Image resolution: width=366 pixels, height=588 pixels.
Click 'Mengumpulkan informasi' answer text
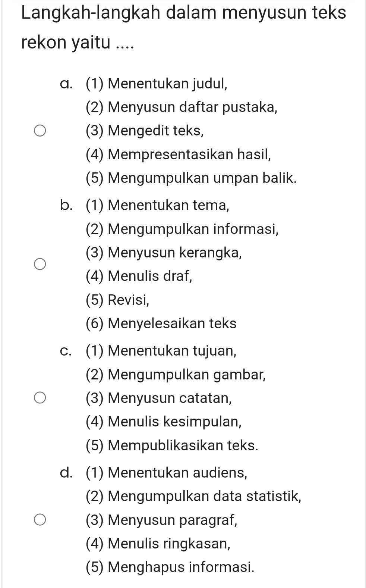(x=182, y=229)
